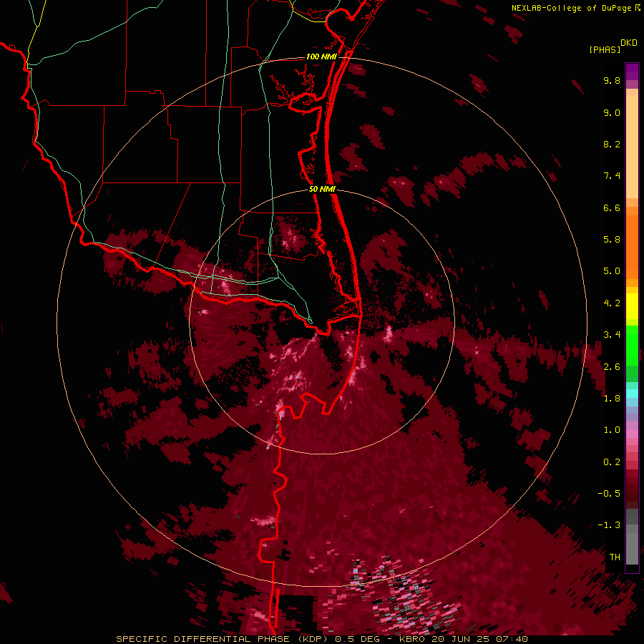The width and height of the screenshot is (644, 644).
Task: Click the 1.8 legend value
Action: [x=612, y=399]
